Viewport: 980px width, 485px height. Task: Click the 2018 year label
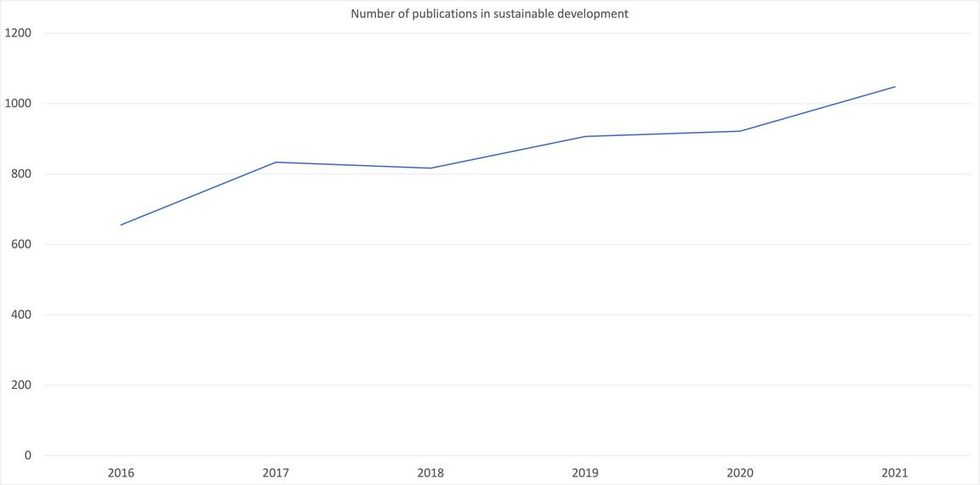[430, 473]
